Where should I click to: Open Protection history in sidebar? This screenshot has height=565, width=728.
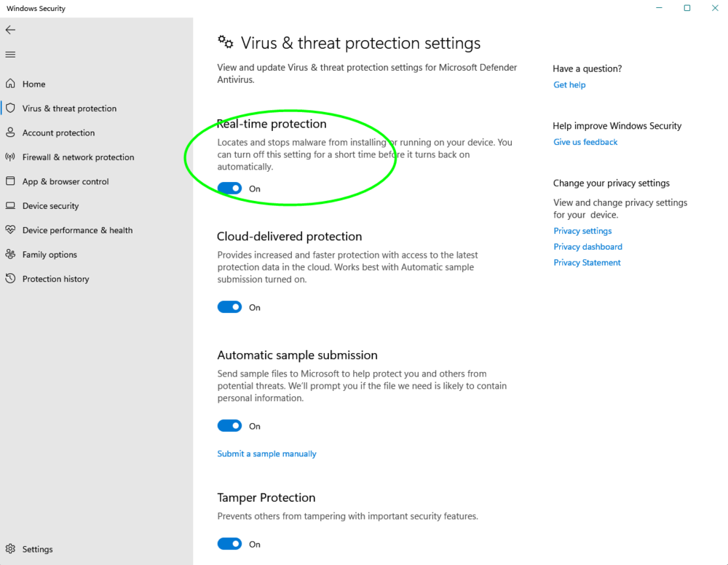55,279
